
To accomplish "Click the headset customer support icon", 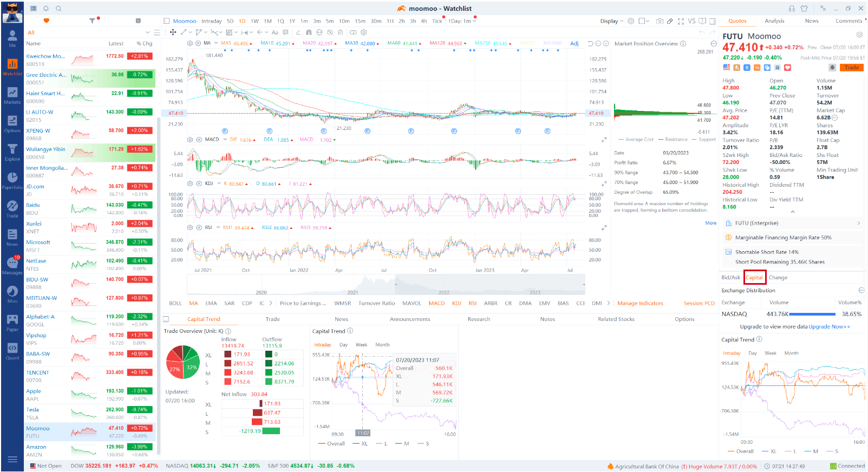I will [x=792, y=9].
